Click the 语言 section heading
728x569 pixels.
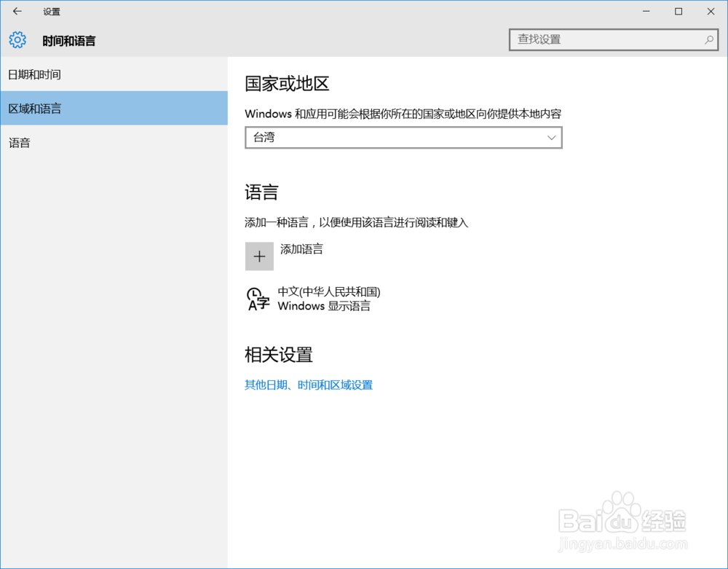[261, 192]
